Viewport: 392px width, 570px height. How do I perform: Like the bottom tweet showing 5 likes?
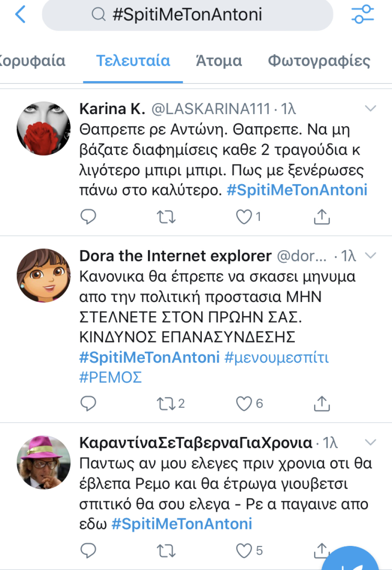click(244, 551)
